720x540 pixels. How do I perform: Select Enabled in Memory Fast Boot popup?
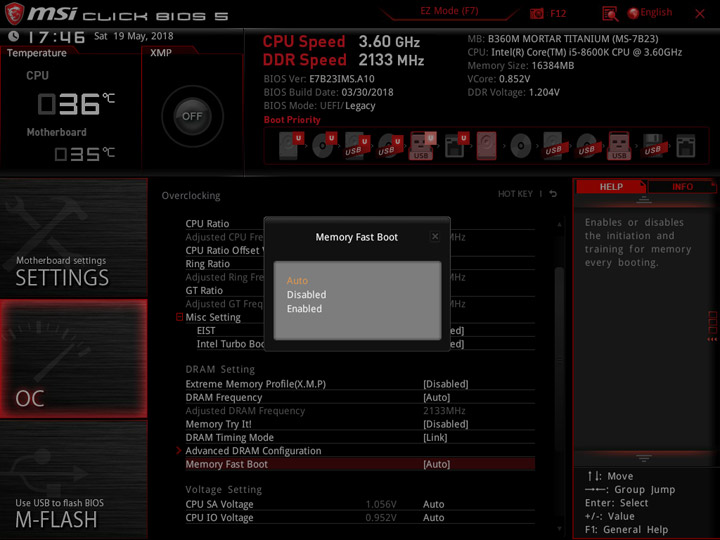(x=304, y=309)
